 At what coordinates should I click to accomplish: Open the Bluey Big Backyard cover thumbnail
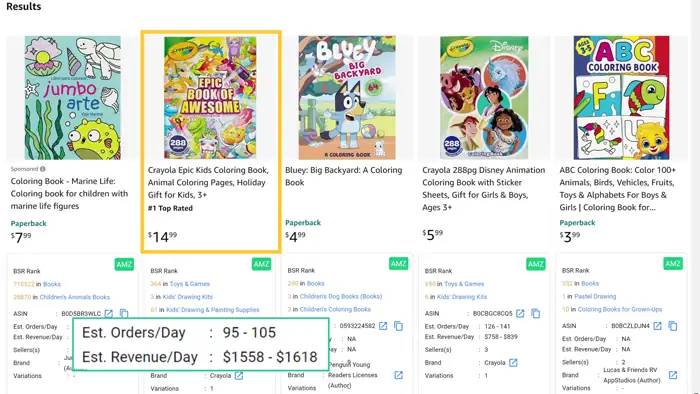tap(347, 98)
